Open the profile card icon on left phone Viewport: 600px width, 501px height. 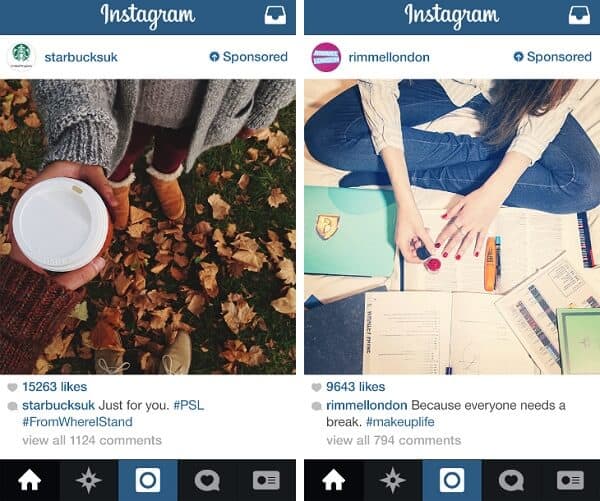(x=266, y=480)
